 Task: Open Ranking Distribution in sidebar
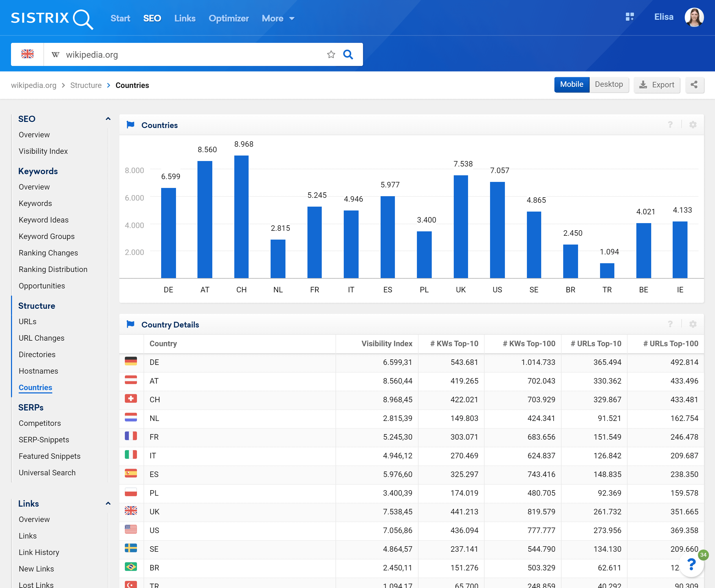tap(53, 269)
